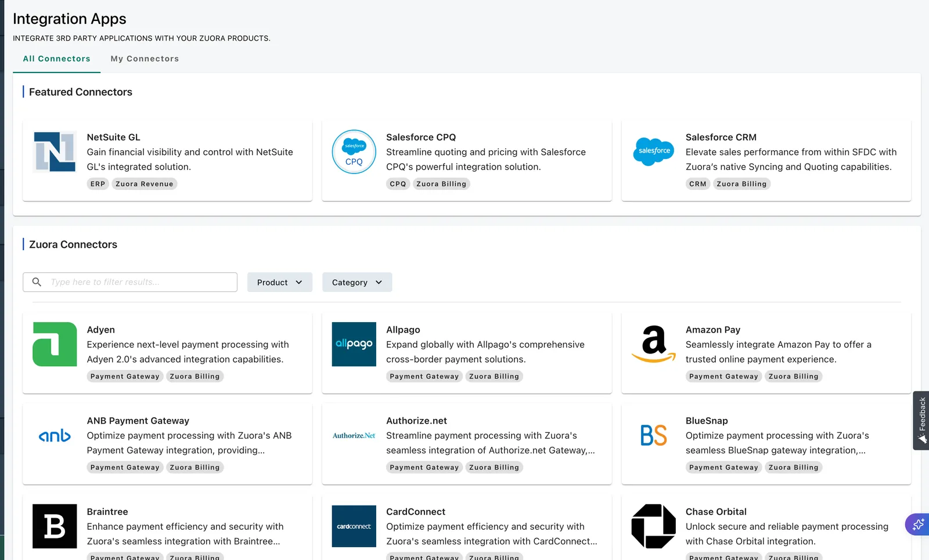Click the Salesforce CRM cloud logo
This screenshot has width=929, height=560.
click(x=654, y=151)
